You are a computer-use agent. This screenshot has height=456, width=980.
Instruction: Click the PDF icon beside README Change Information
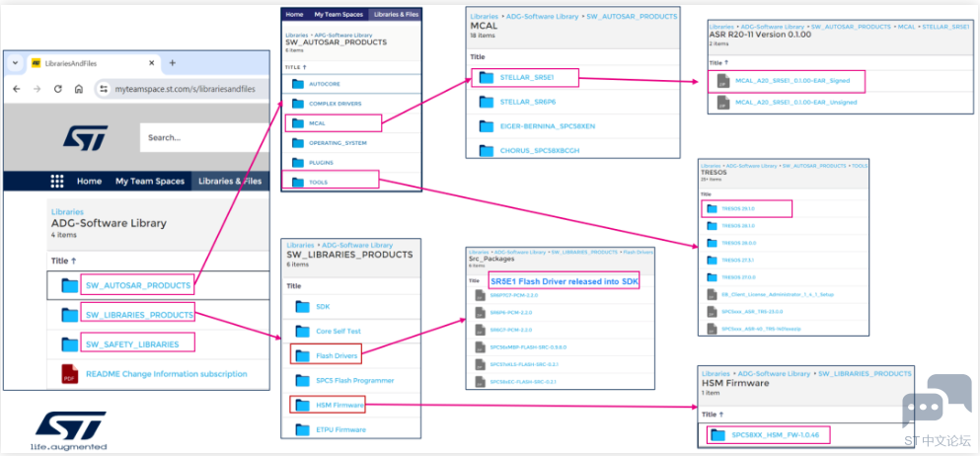[69, 373]
